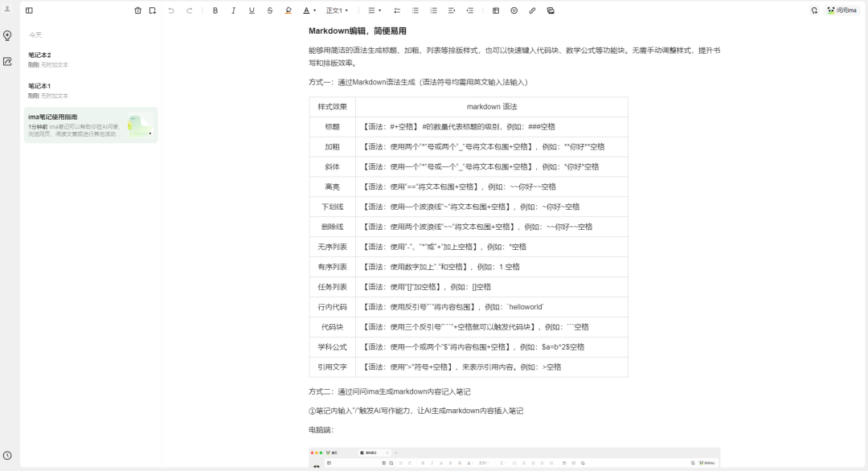This screenshot has width=868, height=471.
Task: Open the history clock icon at bottom left
Action: [7, 456]
